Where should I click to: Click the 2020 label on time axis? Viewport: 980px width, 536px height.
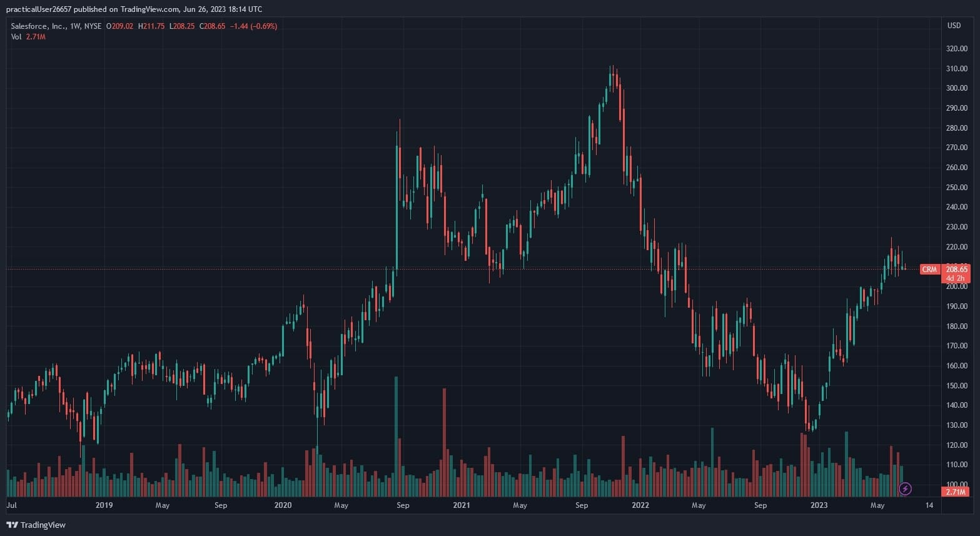coord(283,505)
